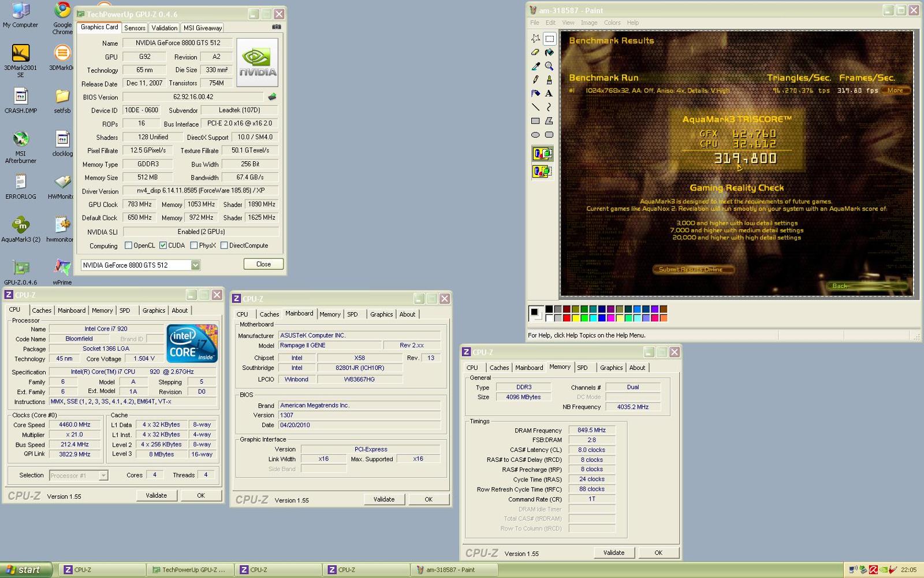The width and height of the screenshot is (924, 578).
Task: Open the File menu in Paint
Action: tap(535, 23)
